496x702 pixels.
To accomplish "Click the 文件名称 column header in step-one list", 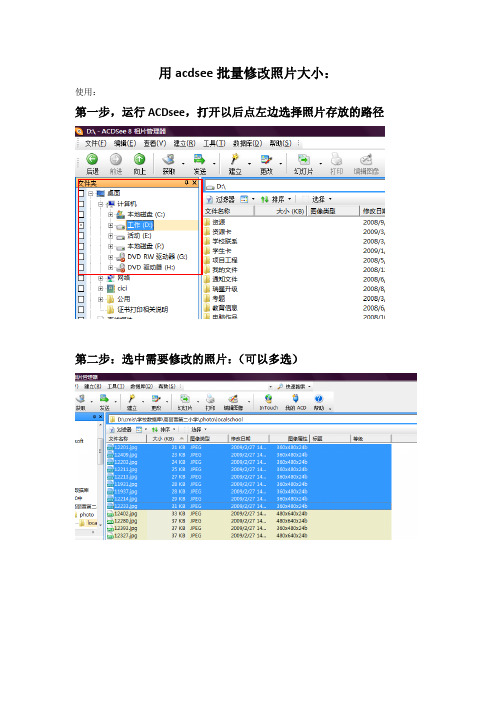I will pos(229,211).
